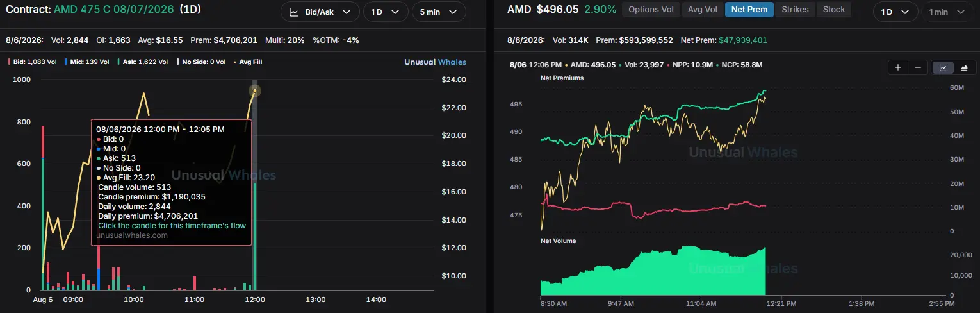Expand AMD panel 1D range dropdown
The width and height of the screenshot is (980, 313).
[x=895, y=12]
